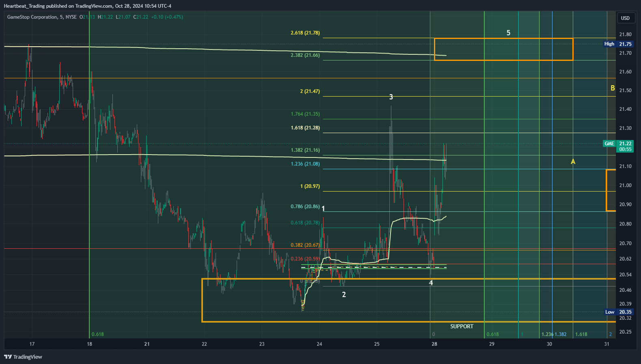Click date 31 on the time axis
The height and width of the screenshot is (364, 641).
pos(607,344)
